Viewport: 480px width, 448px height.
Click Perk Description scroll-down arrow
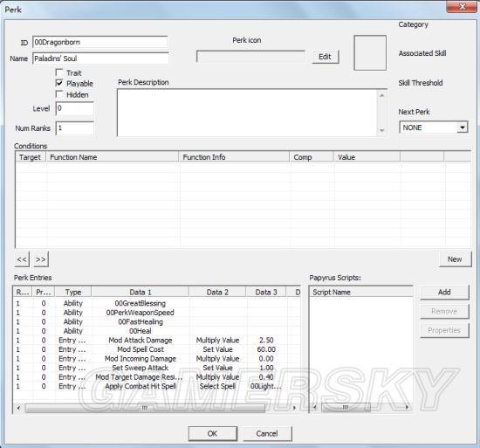pos(381,130)
